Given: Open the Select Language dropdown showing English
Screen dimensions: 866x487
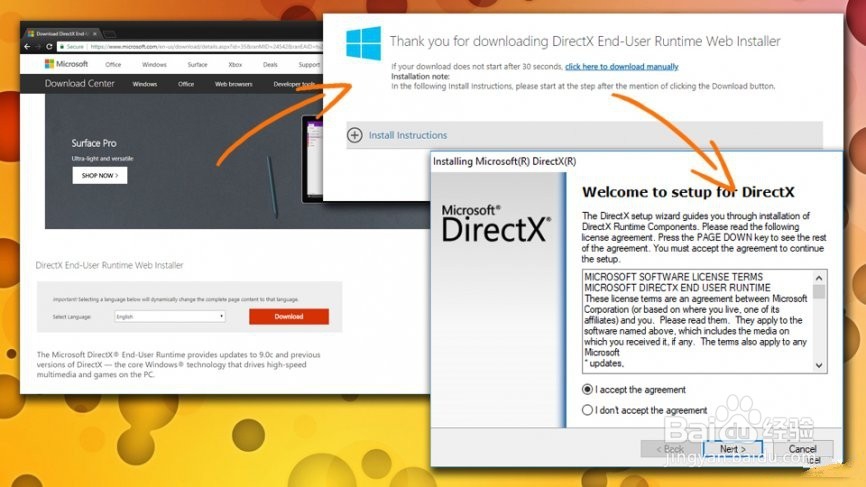Looking at the screenshot, I should [170, 316].
